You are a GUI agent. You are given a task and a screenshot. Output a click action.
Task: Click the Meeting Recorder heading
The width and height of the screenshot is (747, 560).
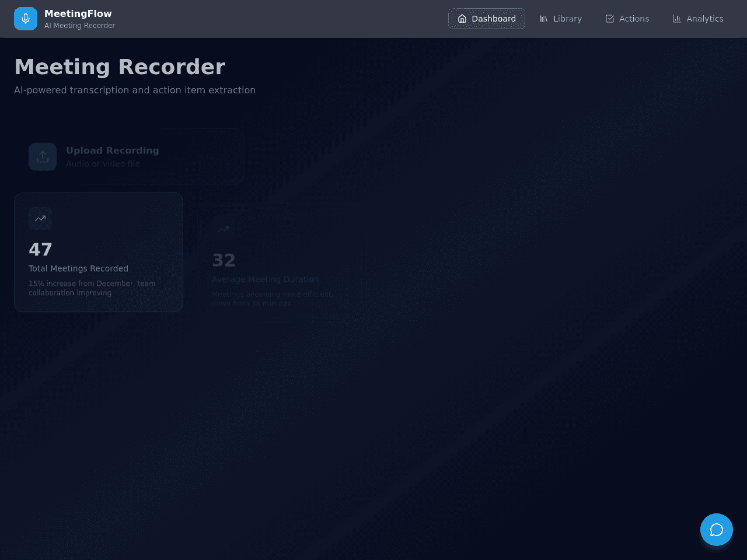pyautogui.click(x=120, y=67)
